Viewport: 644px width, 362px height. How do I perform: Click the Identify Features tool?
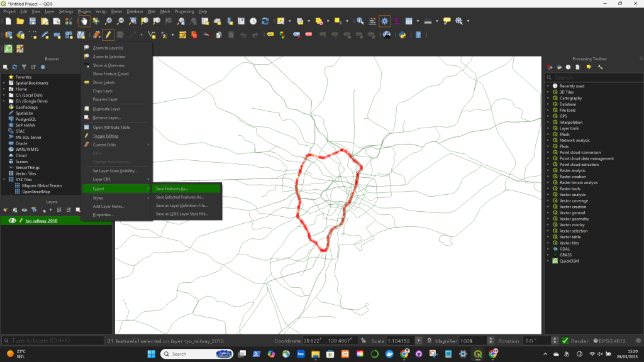[x=360, y=21]
